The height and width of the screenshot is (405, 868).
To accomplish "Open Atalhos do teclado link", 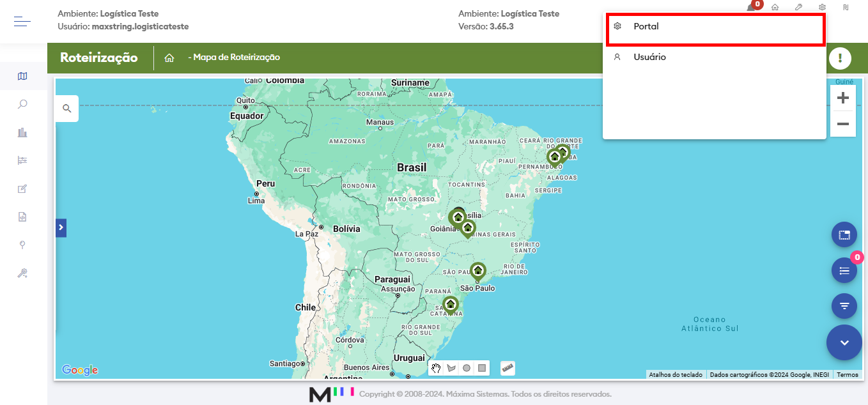I will tap(676, 375).
